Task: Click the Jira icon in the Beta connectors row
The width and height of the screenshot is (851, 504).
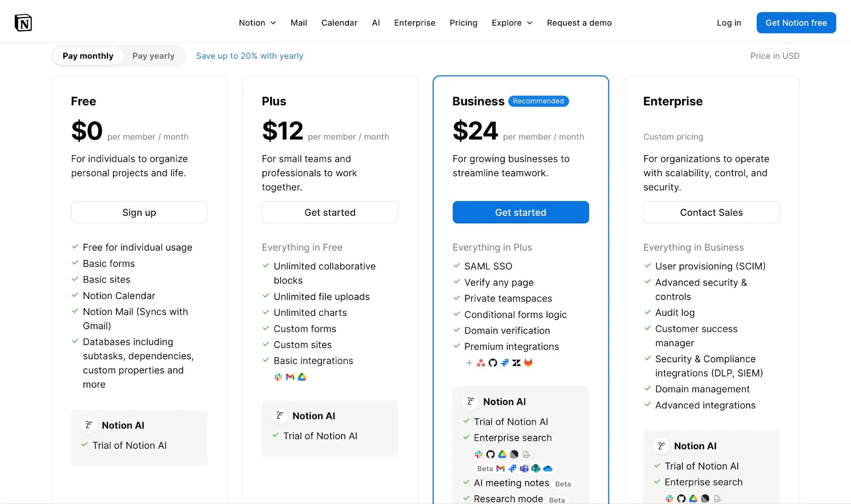Action: click(x=512, y=468)
